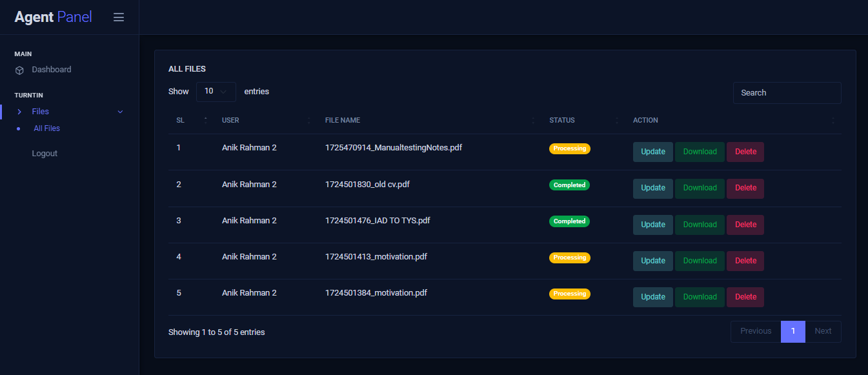
Task: Open the entries count dropdown showing 10
Action: point(216,92)
